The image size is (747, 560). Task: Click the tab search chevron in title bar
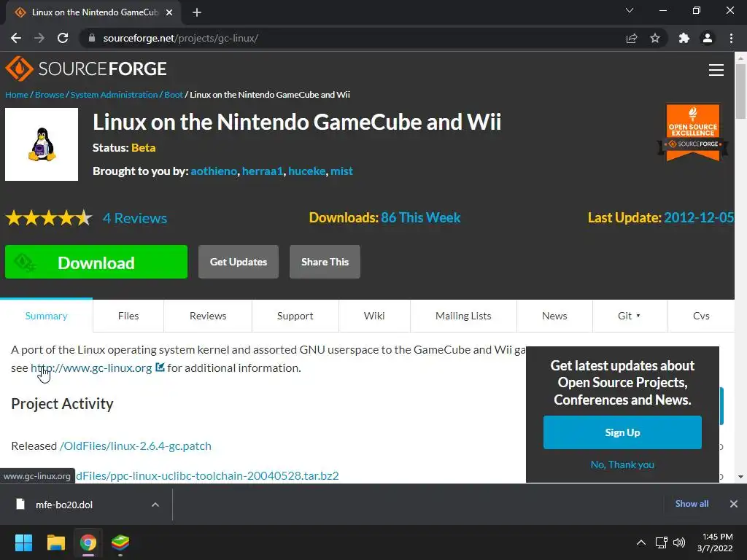click(630, 10)
